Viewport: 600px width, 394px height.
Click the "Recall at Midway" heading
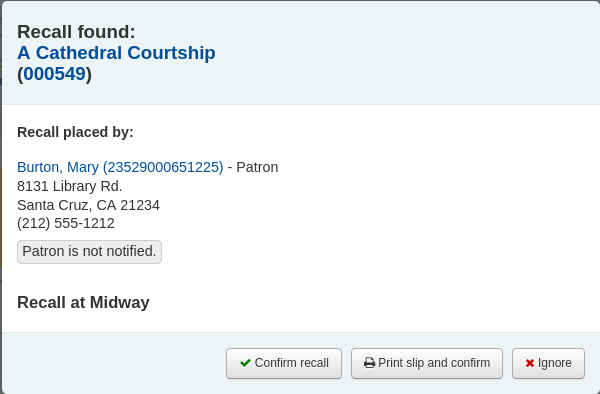coord(83,302)
